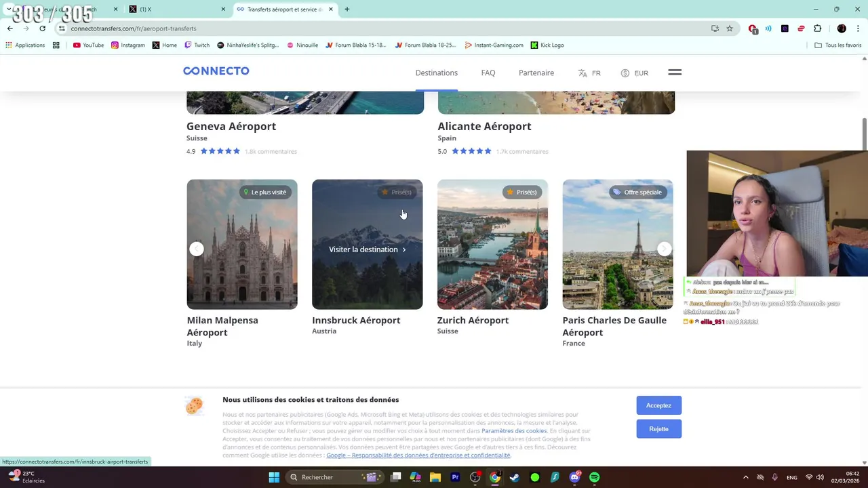Open the Chrome three-dot menu

[858, 28]
